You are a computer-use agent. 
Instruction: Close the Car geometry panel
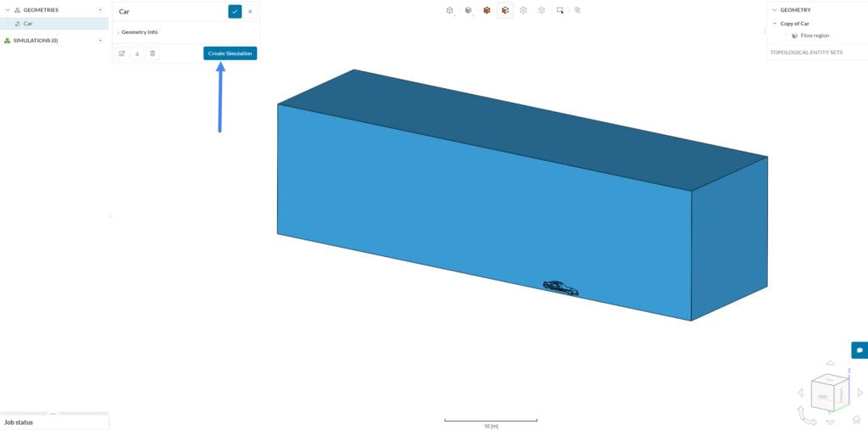(250, 11)
